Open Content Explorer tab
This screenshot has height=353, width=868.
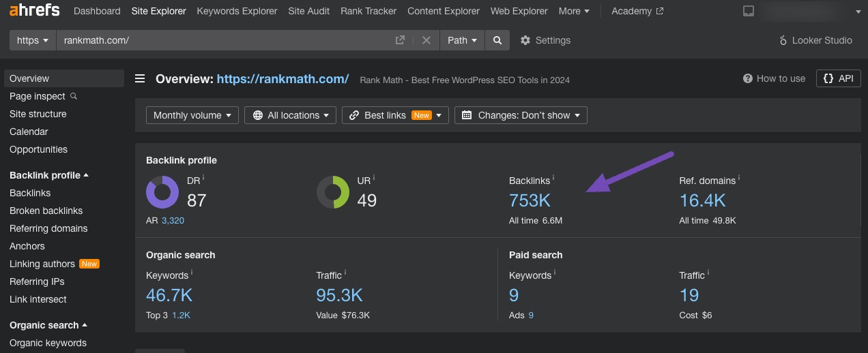pos(444,11)
